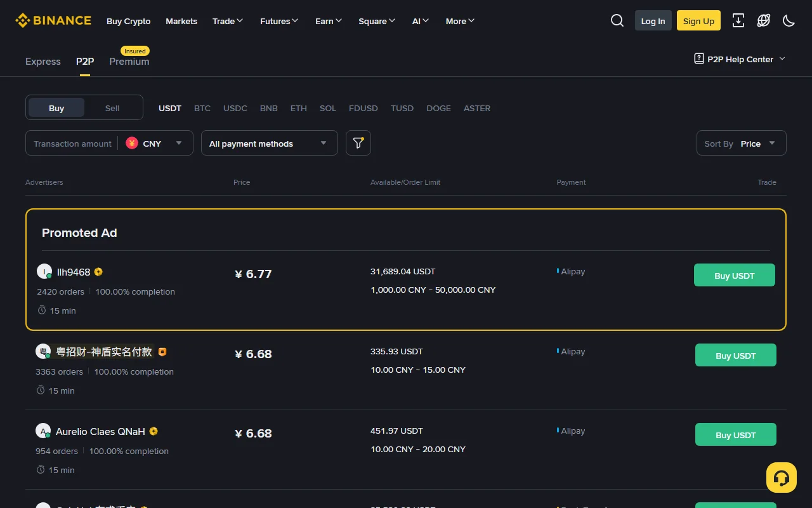The width and height of the screenshot is (812, 508).
Task: Select the TUSD crypto tab
Action: pyautogui.click(x=402, y=108)
